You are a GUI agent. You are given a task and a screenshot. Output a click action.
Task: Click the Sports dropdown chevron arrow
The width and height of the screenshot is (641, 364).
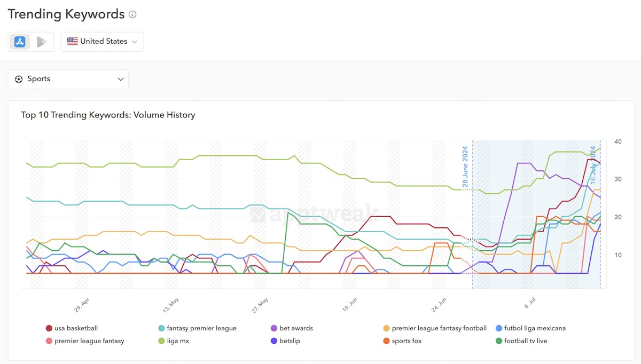tap(120, 79)
